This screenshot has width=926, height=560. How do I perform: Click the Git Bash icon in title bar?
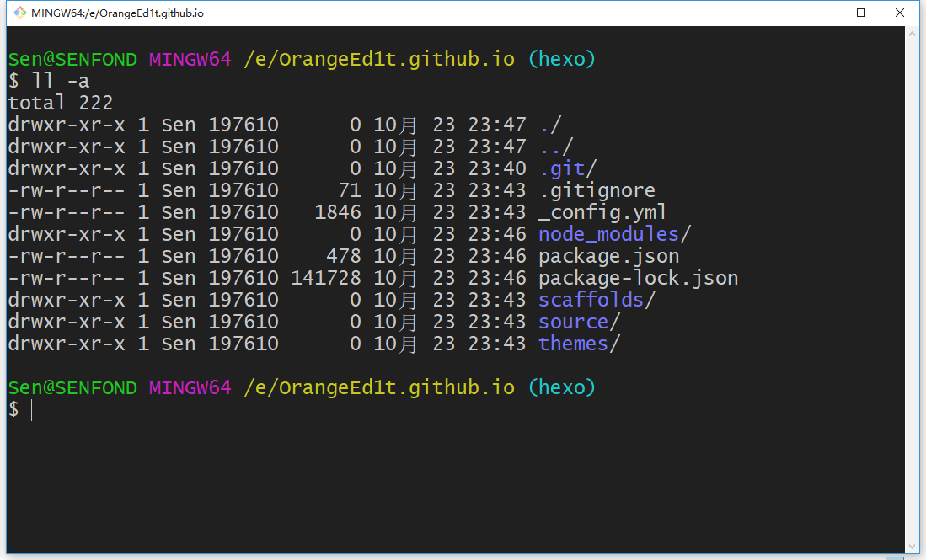16,13
